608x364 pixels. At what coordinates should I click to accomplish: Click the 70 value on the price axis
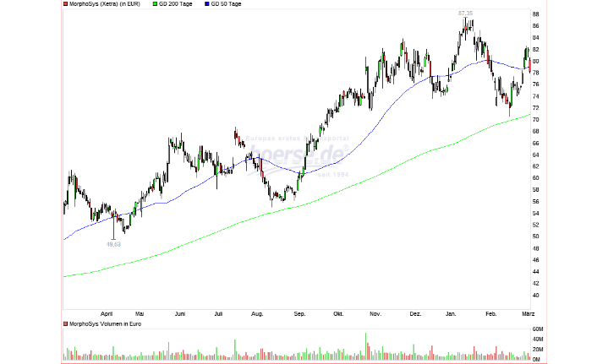[535, 120]
